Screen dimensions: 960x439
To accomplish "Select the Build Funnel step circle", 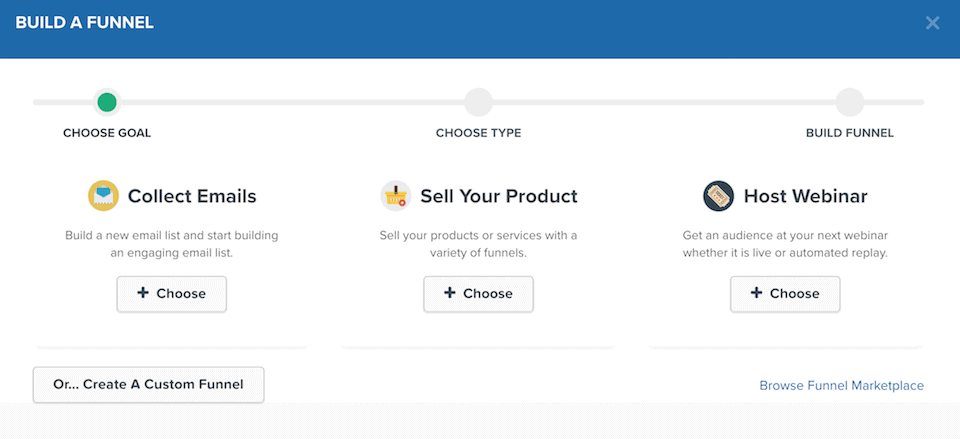I will pos(850,102).
